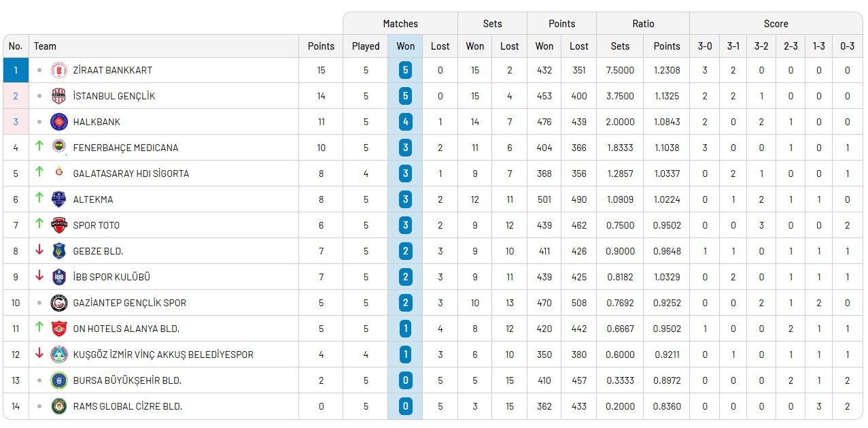Click the Gaziantep Gençlik Spor logo
The width and height of the screenshot is (868, 428).
tap(59, 303)
